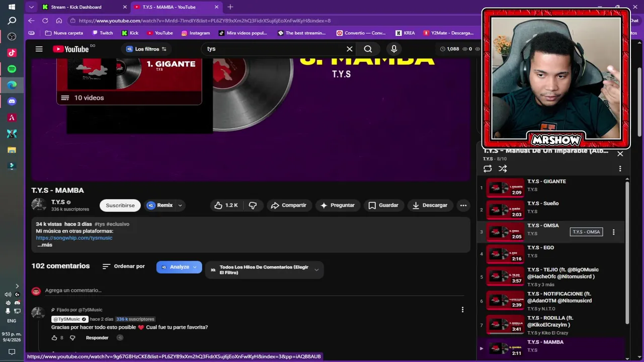Dislike the pinned @TySMusic comment

(72, 338)
